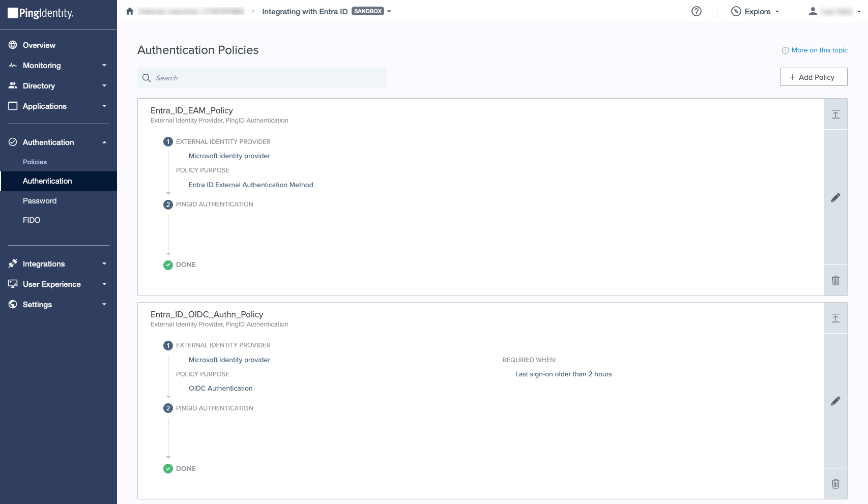Expand the Directory menu arrow
This screenshot has height=504, width=868.
pos(104,85)
